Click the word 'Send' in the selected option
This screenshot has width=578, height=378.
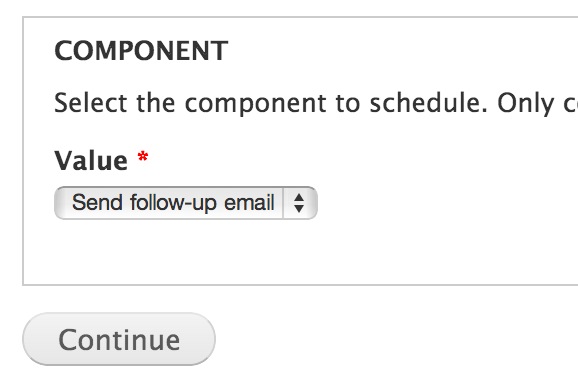(x=97, y=202)
